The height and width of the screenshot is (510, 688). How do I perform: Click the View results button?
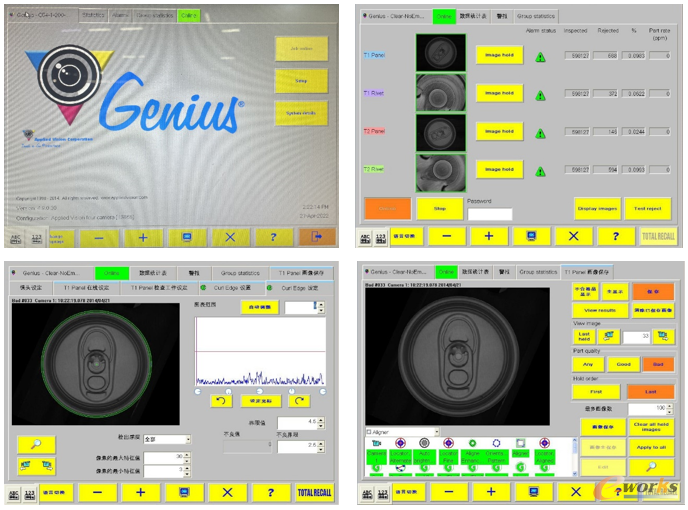pos(600,310)
